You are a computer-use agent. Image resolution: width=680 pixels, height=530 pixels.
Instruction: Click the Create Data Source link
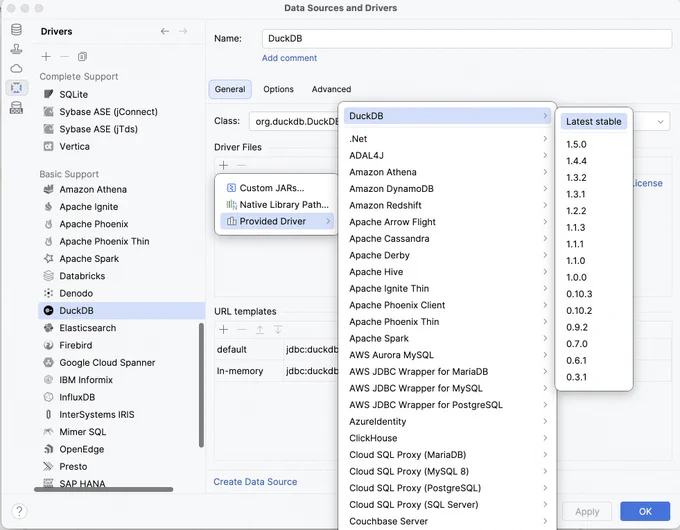tap(255, 482)
